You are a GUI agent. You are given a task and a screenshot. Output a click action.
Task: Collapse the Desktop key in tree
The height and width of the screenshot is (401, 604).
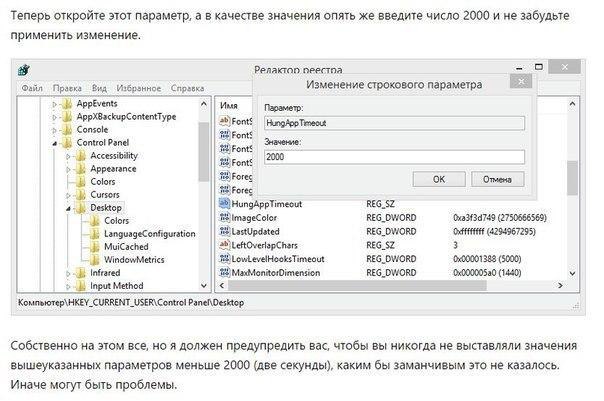[69, 208]
